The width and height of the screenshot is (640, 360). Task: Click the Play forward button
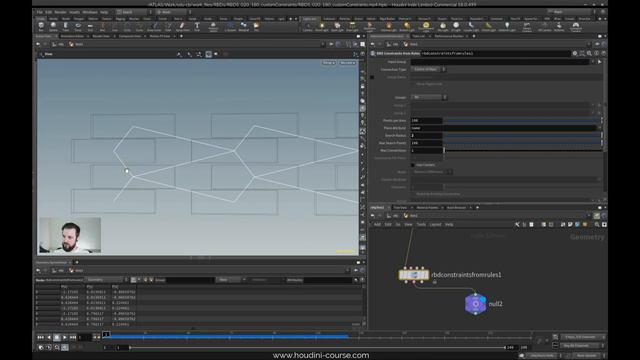click(x=64, y=337)
